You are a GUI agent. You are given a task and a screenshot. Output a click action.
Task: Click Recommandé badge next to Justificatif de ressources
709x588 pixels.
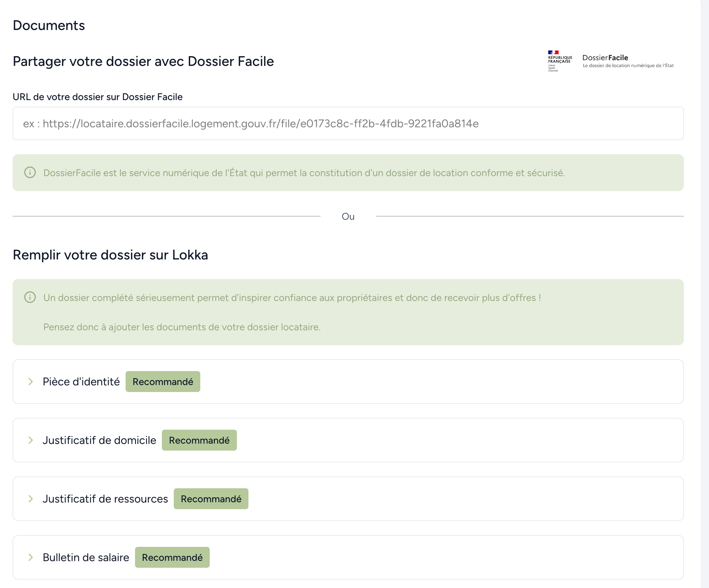tap(211, 499)
